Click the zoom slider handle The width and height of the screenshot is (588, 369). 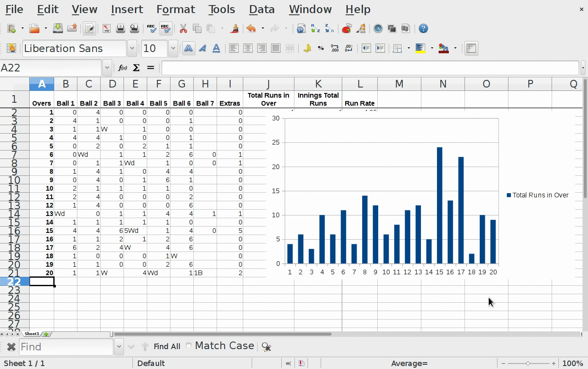click(x=528, y=364)
